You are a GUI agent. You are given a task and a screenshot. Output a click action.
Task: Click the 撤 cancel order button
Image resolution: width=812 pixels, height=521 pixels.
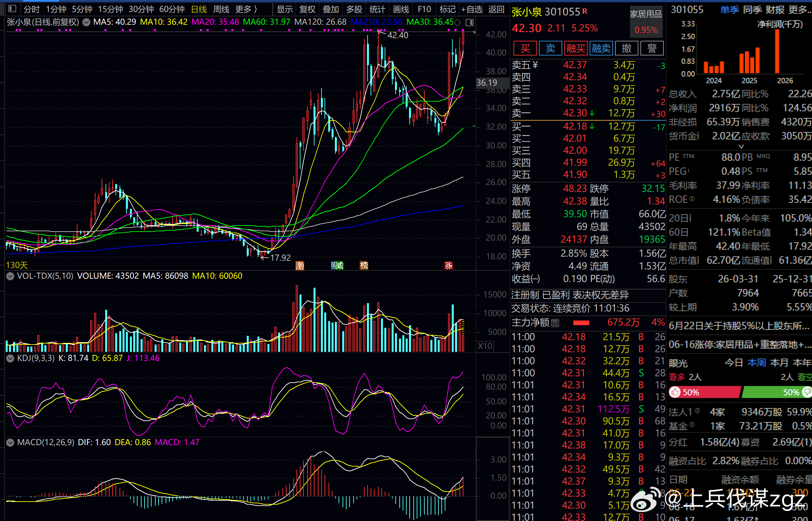pyautogui.click(x=626, y=48)
